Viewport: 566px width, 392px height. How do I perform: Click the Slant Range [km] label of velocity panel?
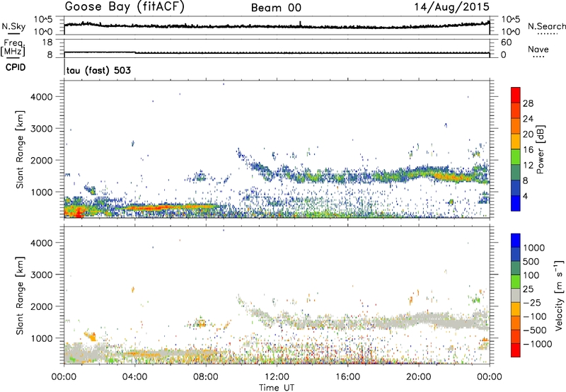20,295
